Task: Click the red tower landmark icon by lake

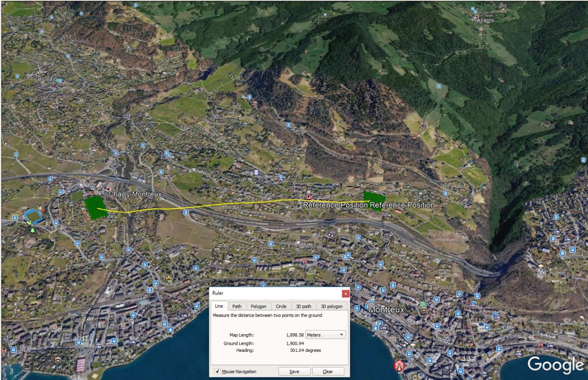Action: click(x=399, y=365)
